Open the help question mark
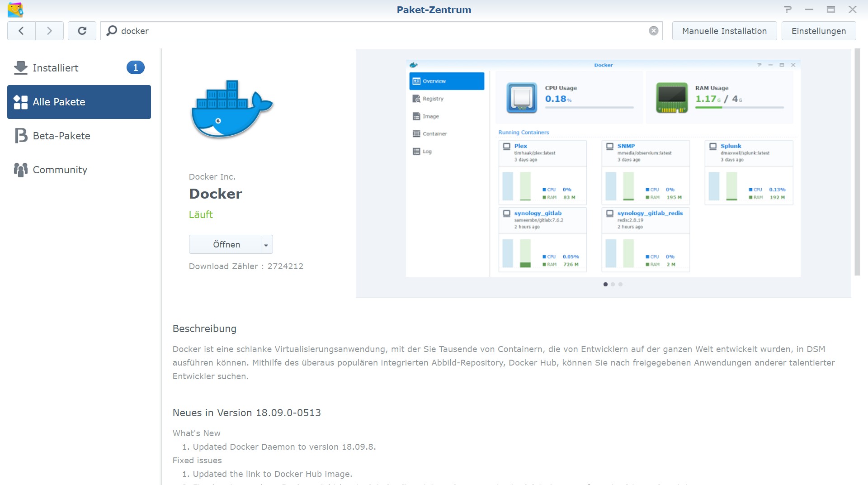 pos(788,9)
